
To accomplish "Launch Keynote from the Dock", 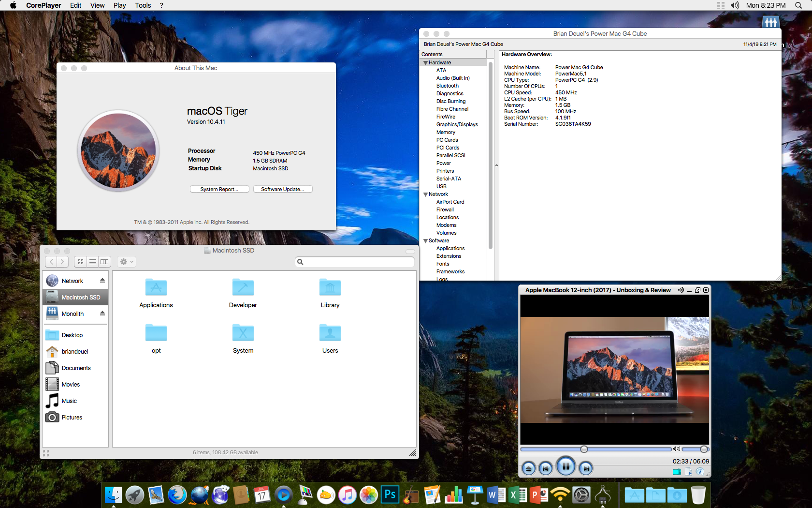I will click(475, 495).
